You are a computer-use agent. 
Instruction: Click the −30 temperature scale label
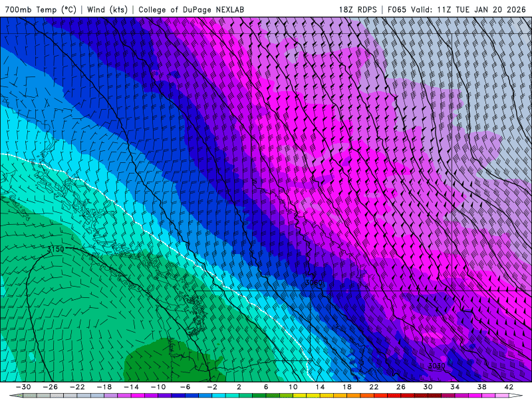(23, 387)
